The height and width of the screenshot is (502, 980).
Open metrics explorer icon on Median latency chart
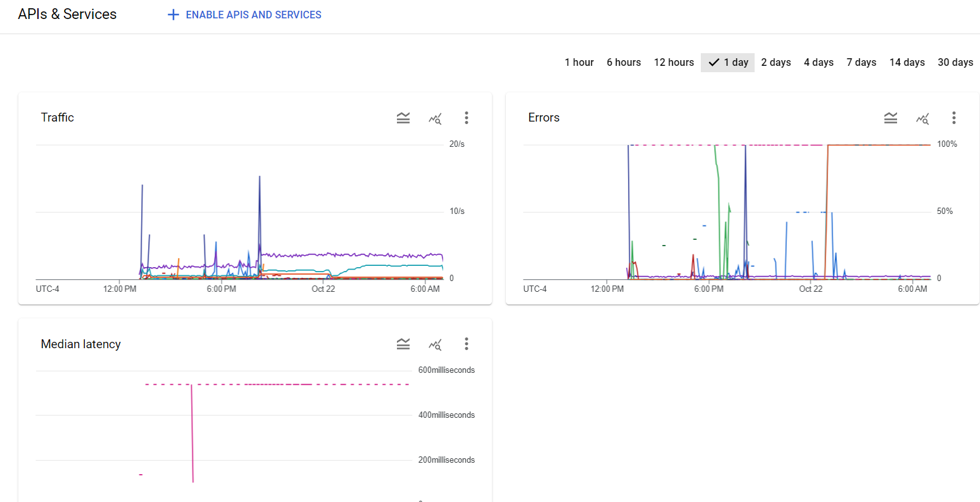[435, 344]
